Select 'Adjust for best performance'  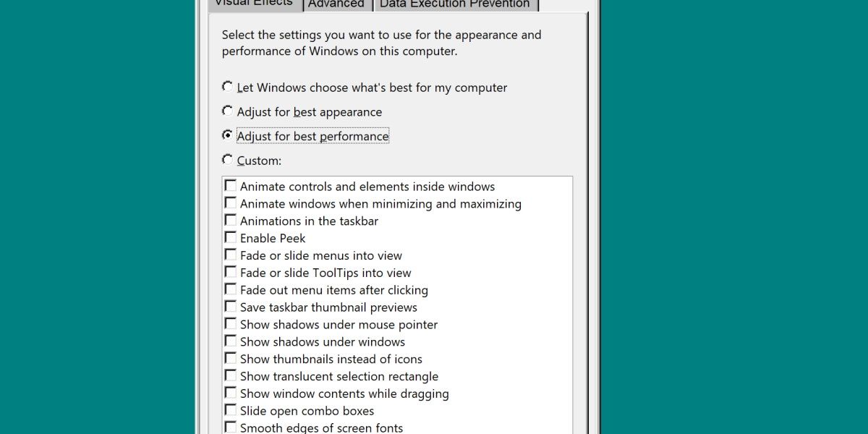pos(227,135)
